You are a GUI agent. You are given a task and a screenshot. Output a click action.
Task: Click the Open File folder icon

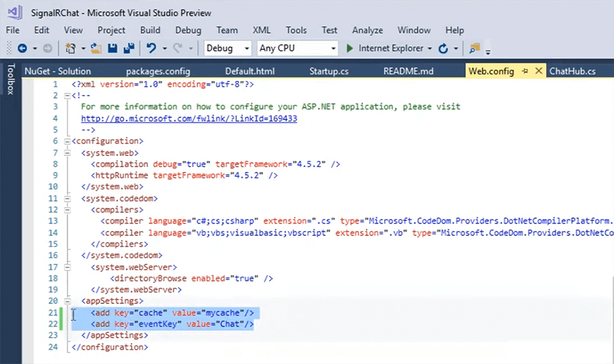pyautogui.click(x=96, y=48)
